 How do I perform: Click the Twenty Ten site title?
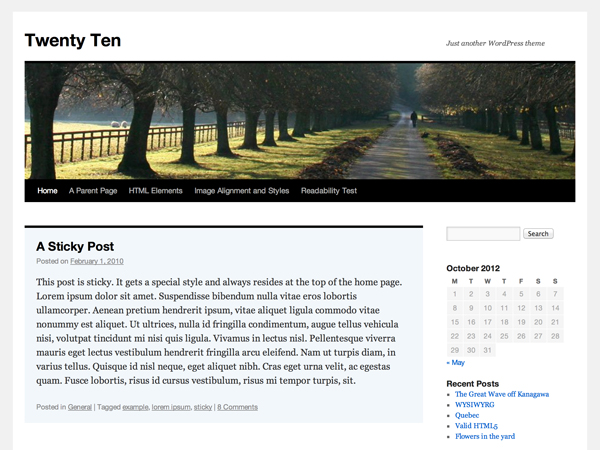click(x=72, y=41)
